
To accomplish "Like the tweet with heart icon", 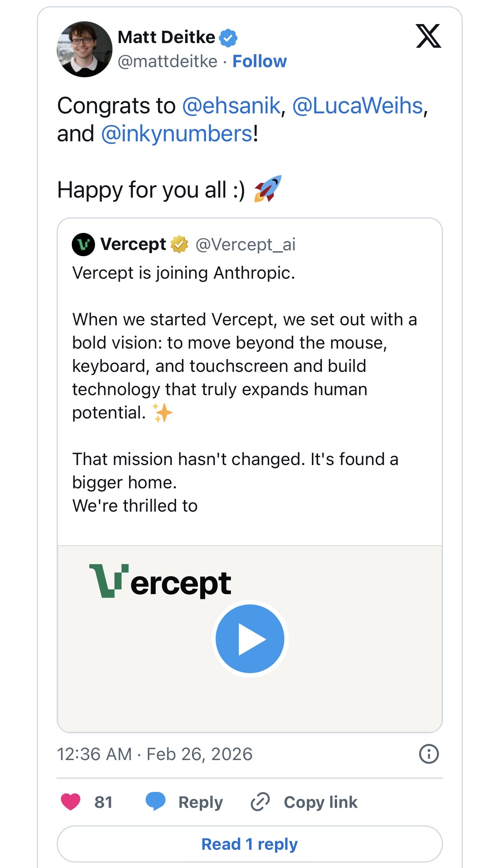I will (x=71, y=802).
